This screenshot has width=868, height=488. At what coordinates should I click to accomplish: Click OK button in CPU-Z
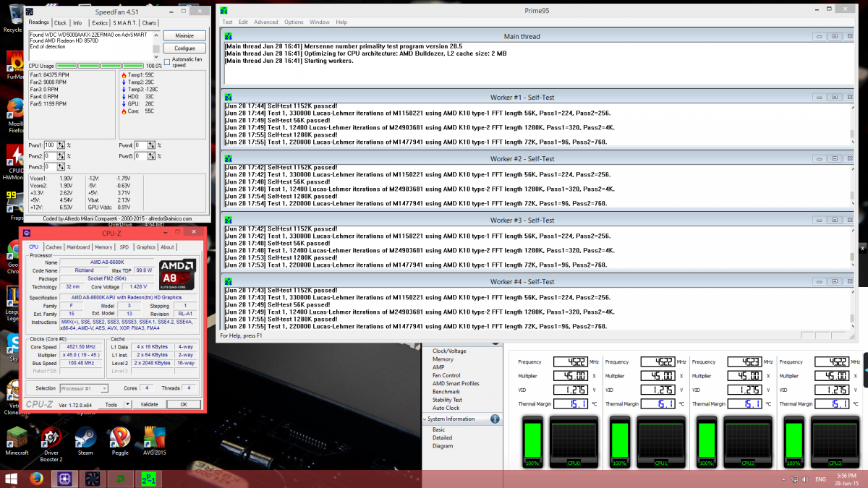click(184, 405)
